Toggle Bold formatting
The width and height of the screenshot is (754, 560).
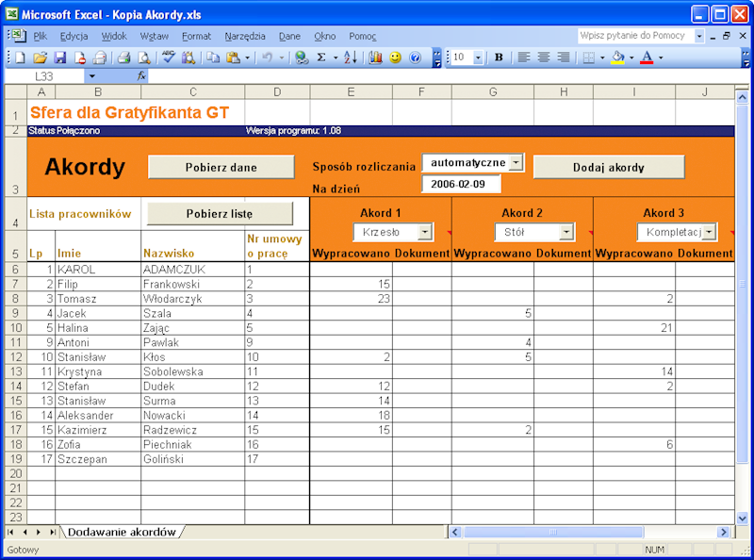click(498, 58)
